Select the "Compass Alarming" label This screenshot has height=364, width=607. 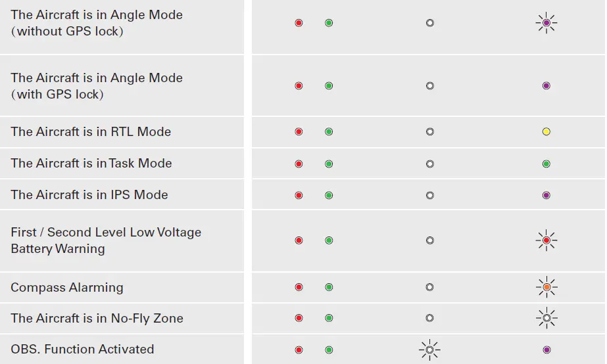67,288
